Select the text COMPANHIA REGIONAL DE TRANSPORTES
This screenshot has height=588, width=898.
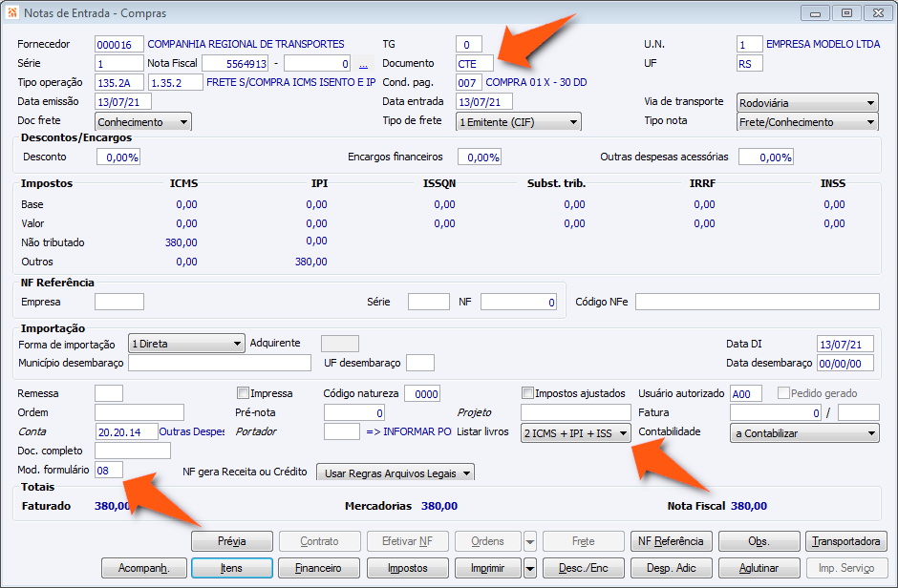pos(246,44)
